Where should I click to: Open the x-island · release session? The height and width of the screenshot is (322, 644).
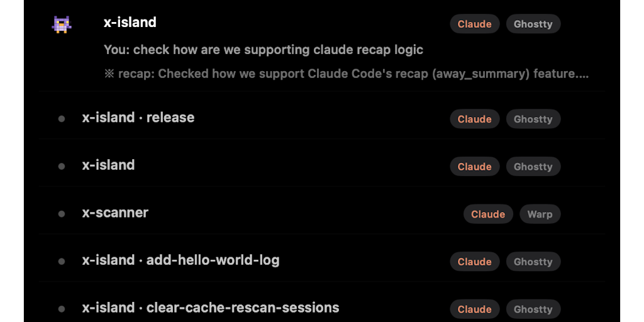[138, 118]
